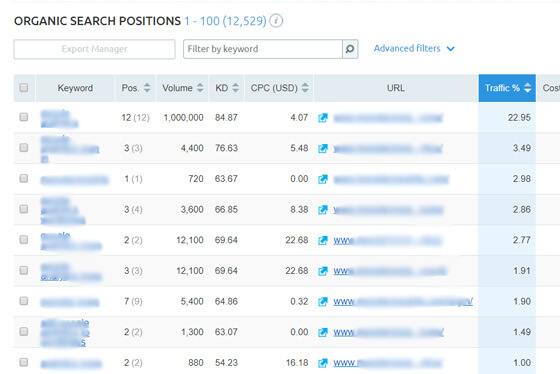Open keyword link in row with position 1 (1)

click(x=74, y=179)
